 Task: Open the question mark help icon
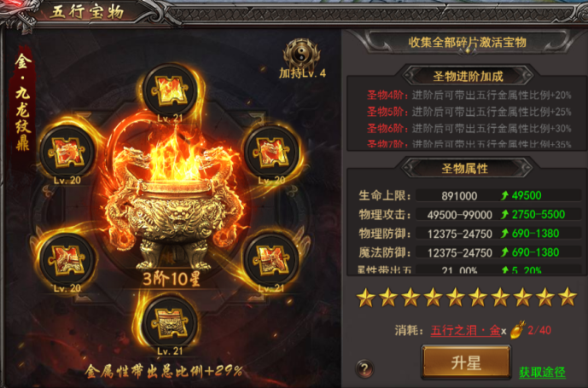click(x=365, y=368)
